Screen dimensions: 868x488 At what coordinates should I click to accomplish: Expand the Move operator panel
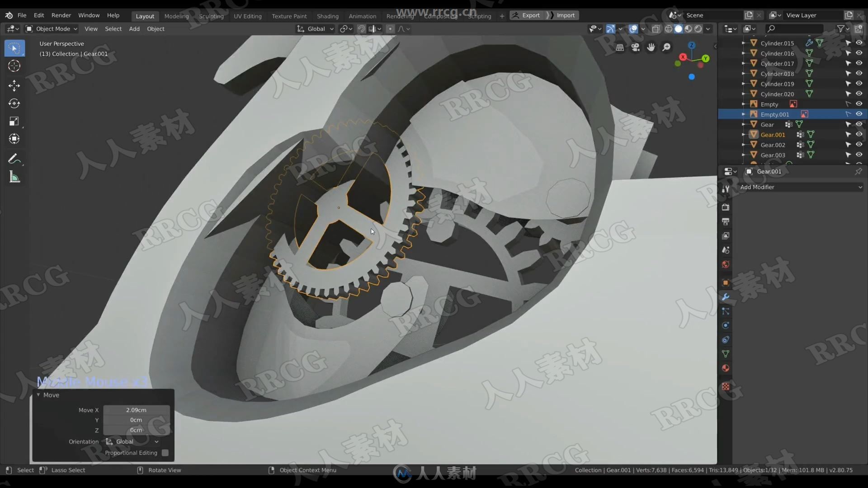39,394
